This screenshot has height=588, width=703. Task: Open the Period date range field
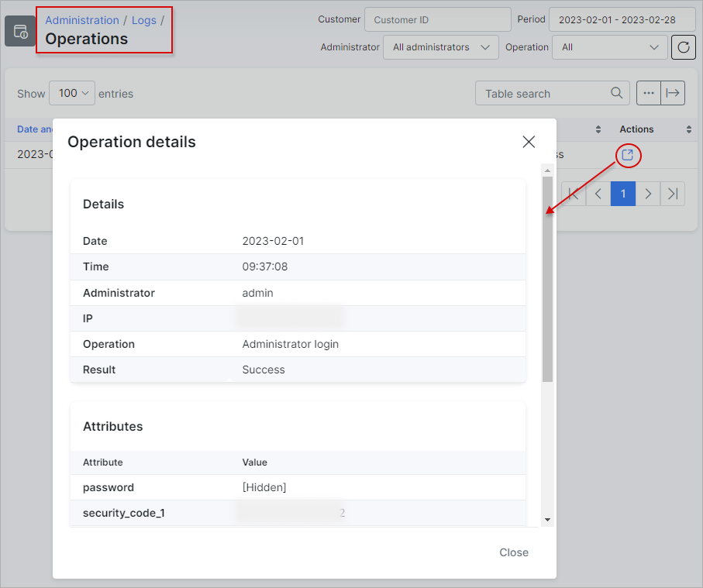[x=622, y=19]
